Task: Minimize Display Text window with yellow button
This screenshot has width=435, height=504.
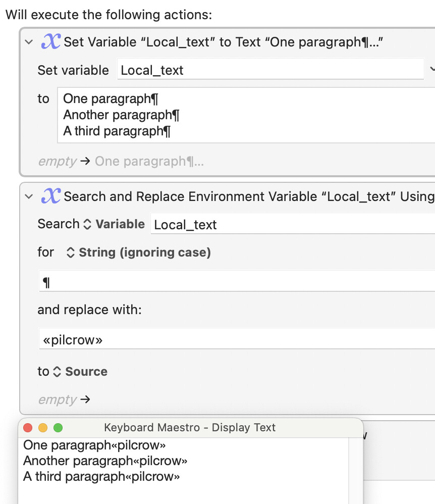Action: tap(43, 428)
